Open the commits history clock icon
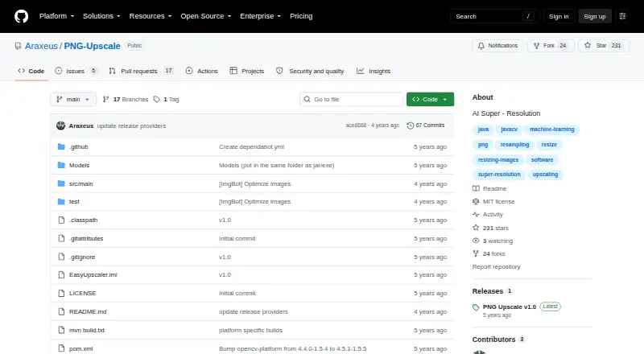 [x=410, y=126]
